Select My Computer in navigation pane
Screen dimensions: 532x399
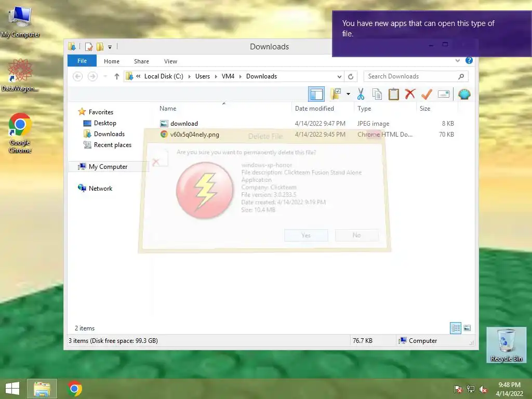click(108, 167)
